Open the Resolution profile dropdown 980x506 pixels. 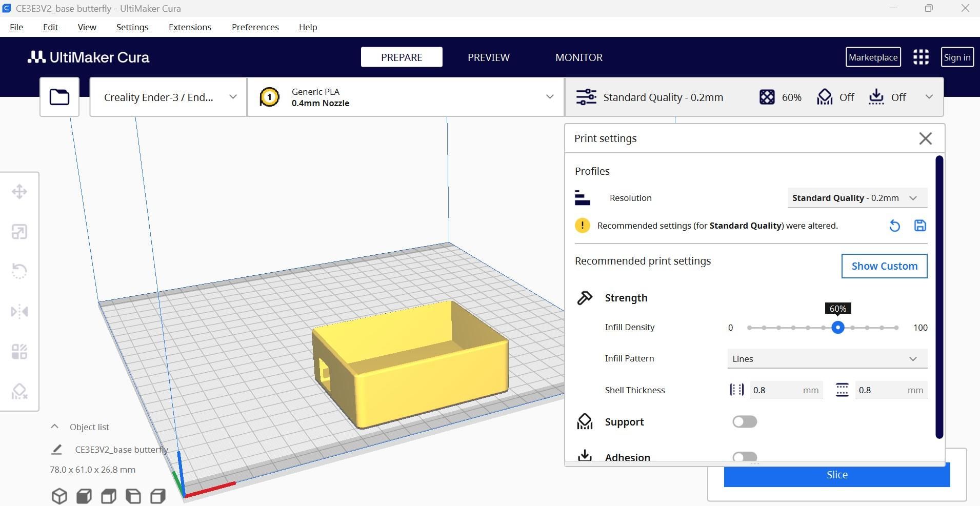pos(857,198)
